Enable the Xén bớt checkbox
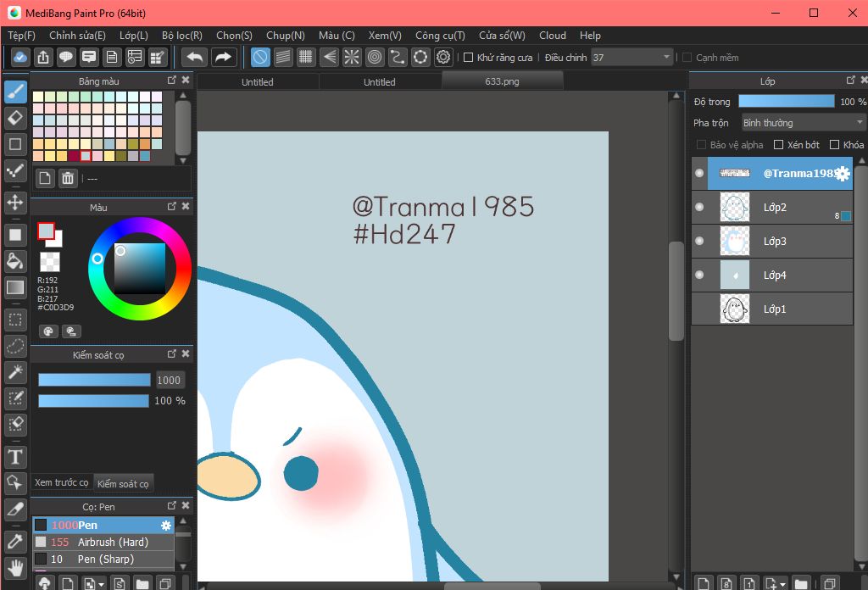 click(x=778, y=144)
